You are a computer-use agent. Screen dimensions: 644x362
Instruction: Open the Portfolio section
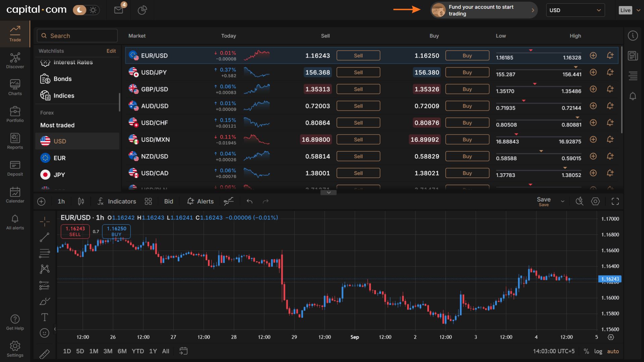[15, 114]
